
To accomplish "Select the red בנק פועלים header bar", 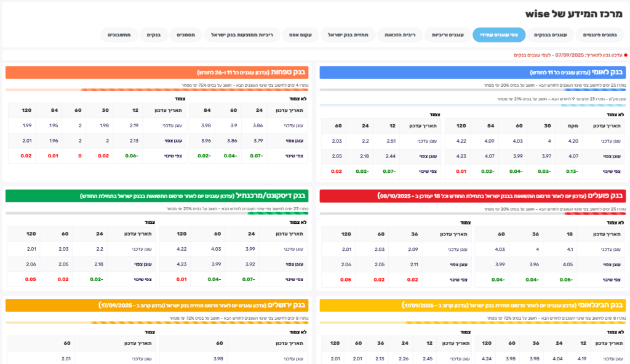I will (x=472, y=196).
